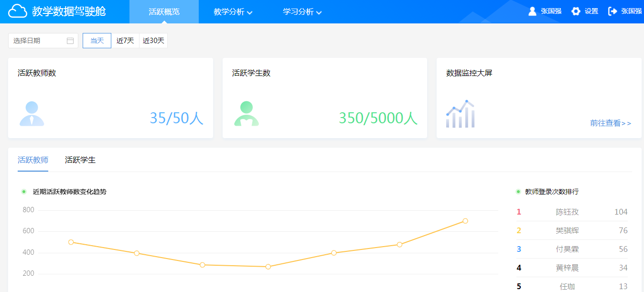
Task: Click the active student avatar icon
Action: click(247, 114)
